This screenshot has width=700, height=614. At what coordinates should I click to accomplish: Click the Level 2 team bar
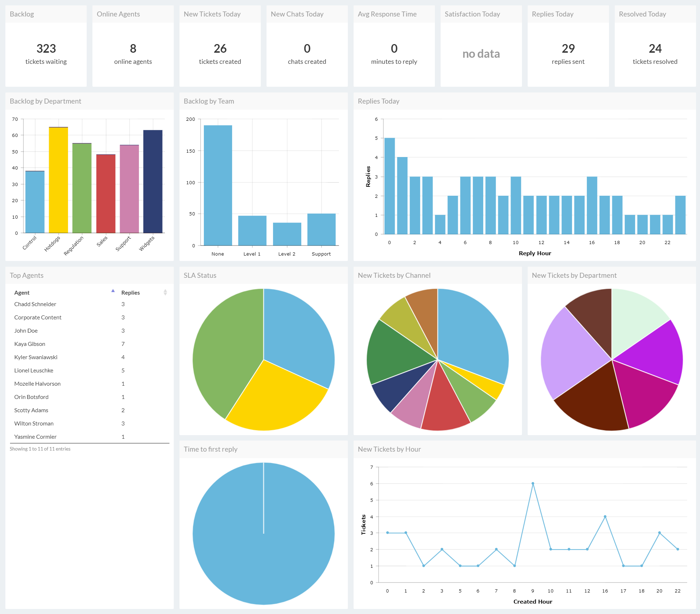[x=287, y=234]
